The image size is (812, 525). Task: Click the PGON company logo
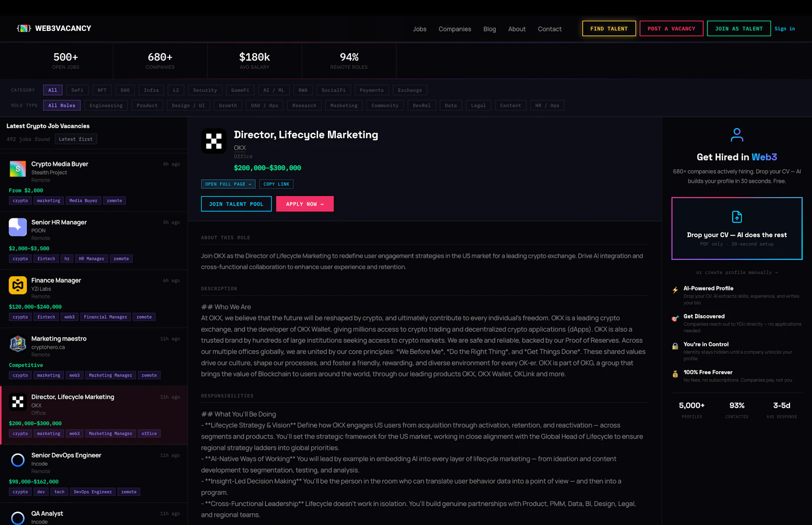coord(18,227)
